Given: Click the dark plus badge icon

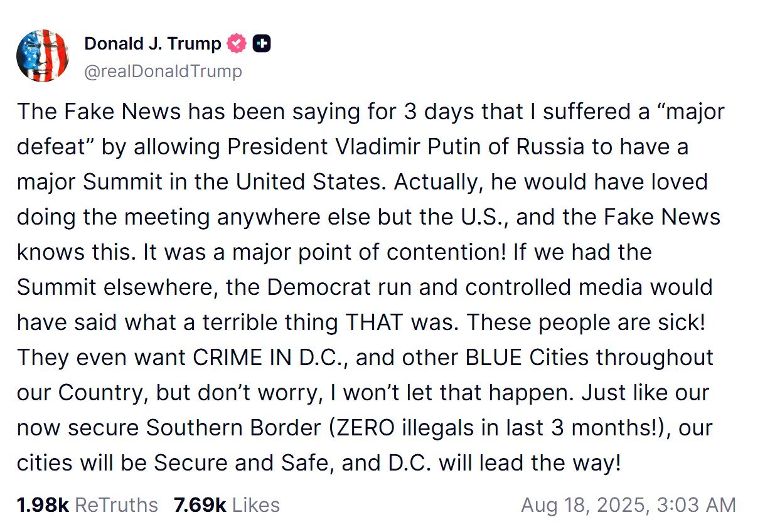Looking at the screenshot, I should coord(262,44).
